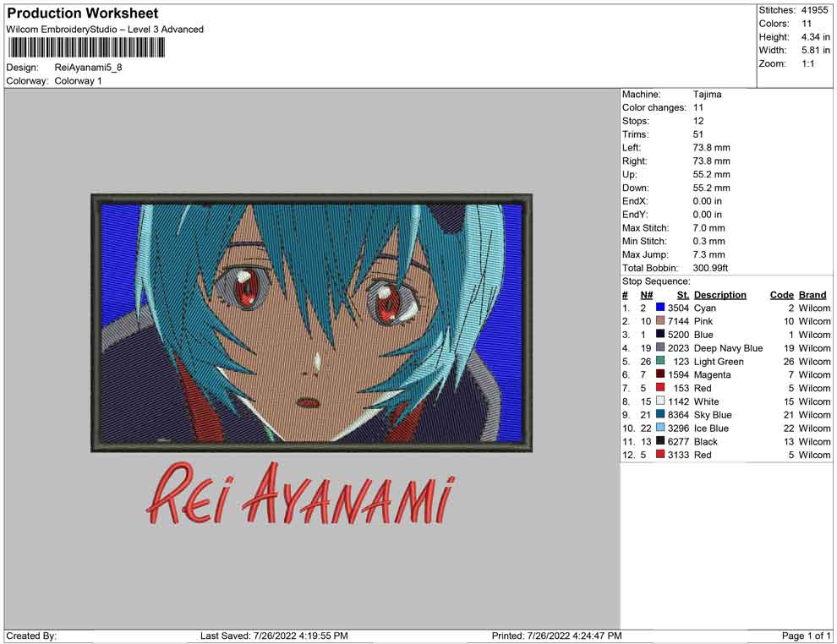
Task: Select the Magenta color swatch
Action: pyautogui.click(x=660, y=375)
